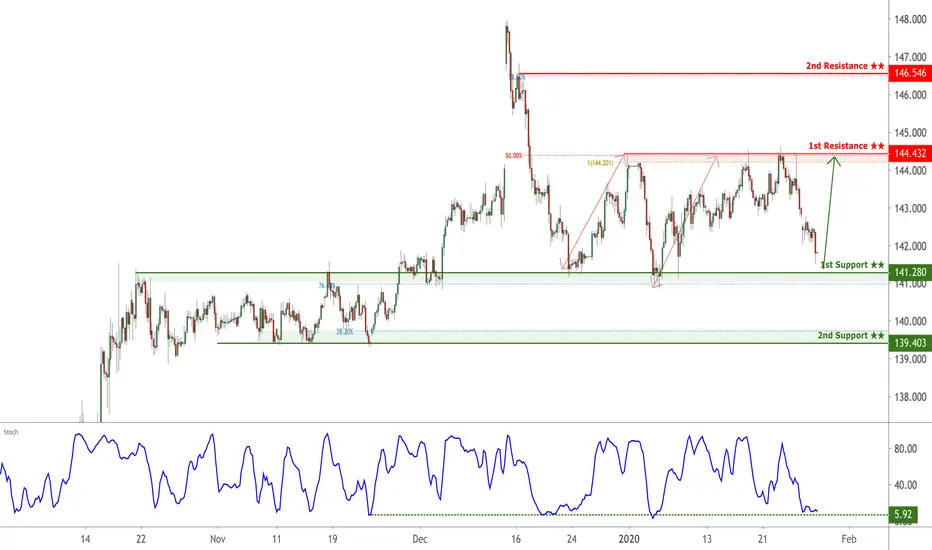Click the 38.20% Fibonacci level label
Screen dimensions: 932x550
point(345,332)
